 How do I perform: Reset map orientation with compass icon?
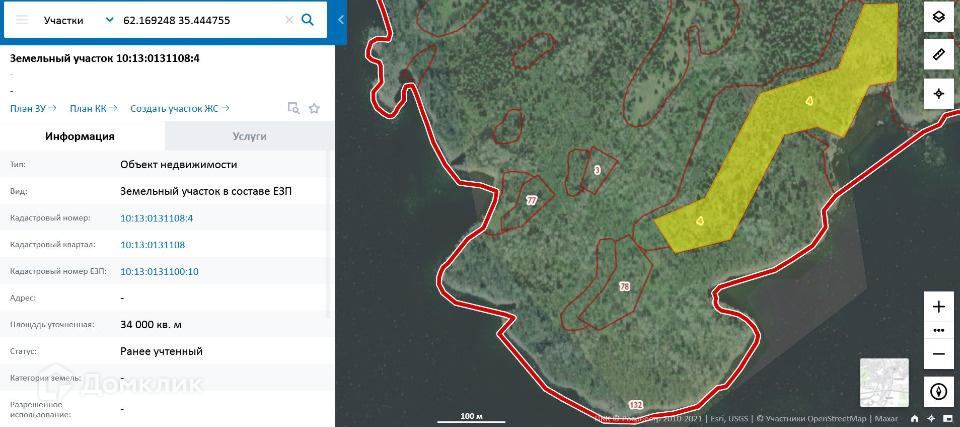(938, 392)
